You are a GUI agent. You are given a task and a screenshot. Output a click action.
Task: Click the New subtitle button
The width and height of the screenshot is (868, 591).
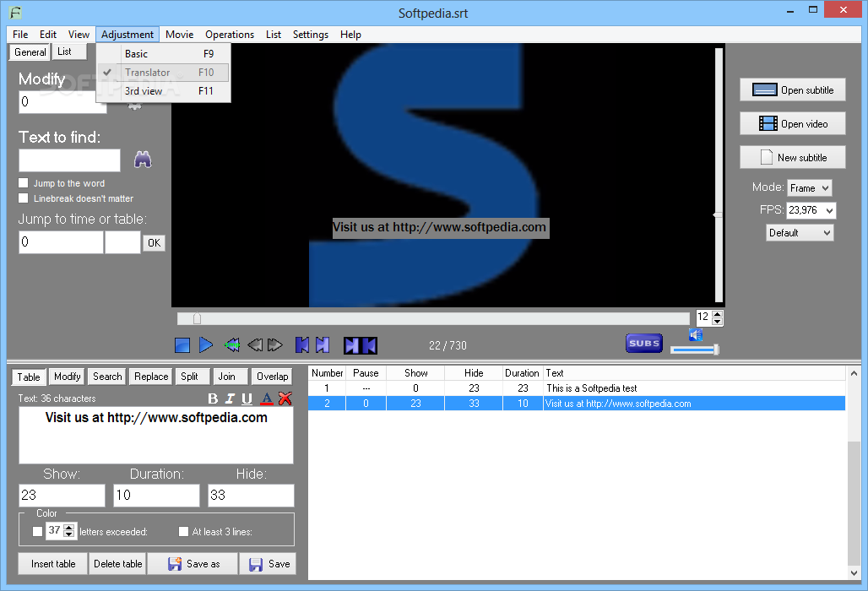coord(792,157)
